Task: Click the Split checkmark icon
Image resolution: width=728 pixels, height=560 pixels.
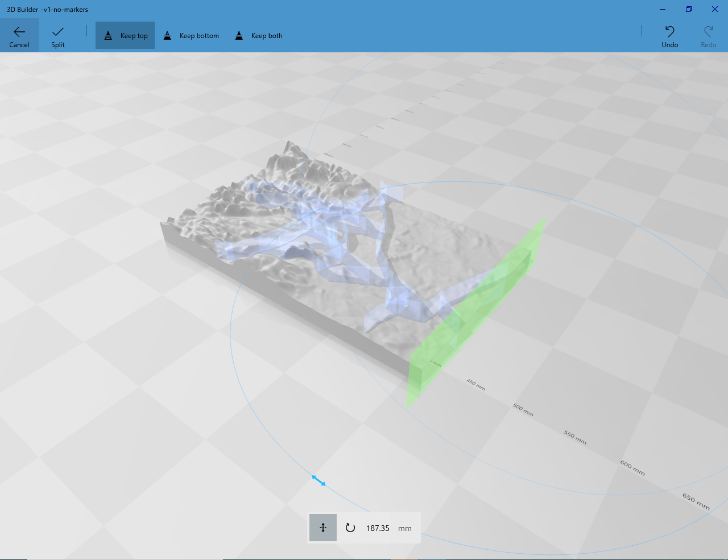Action: click(x=57, y=31)
